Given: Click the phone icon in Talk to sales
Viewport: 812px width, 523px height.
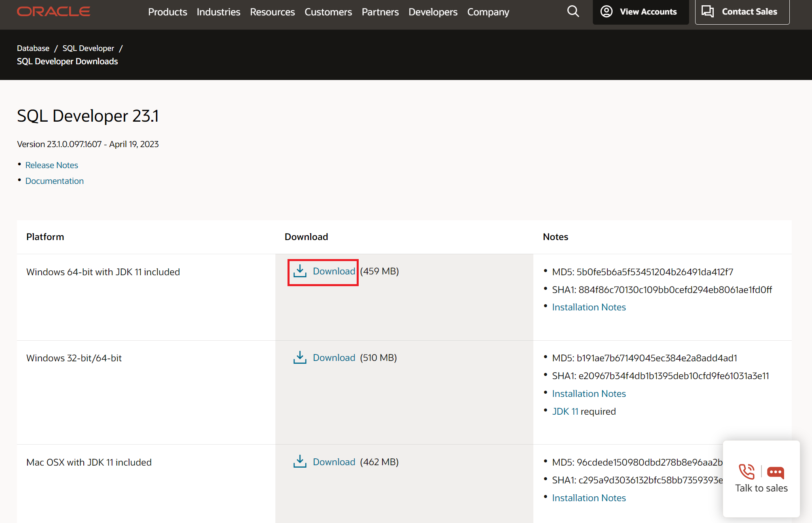Looking at the screenshot, I should (x=746, y=471).
